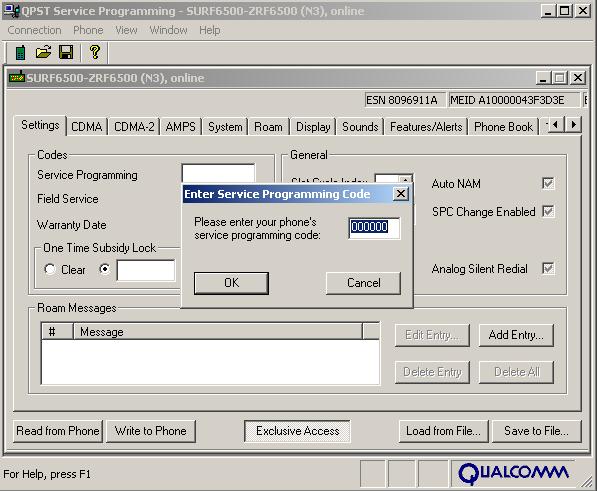Toggle the Analog Silent Redial checkbox
This screenshot has height=491, width=597.
click(548, 268)
